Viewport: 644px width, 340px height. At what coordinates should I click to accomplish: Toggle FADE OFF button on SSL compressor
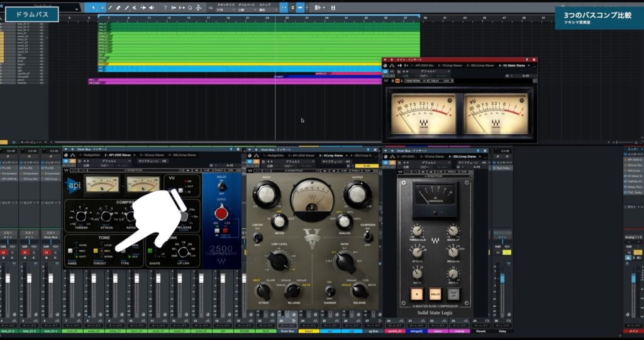click(454, 294)
